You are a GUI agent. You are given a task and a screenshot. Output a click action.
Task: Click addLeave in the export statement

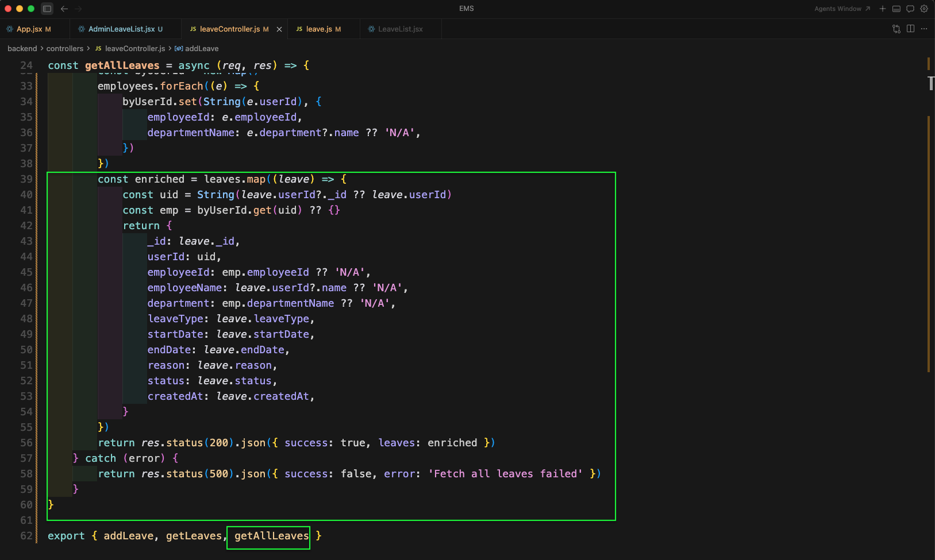tap(129, 536)
